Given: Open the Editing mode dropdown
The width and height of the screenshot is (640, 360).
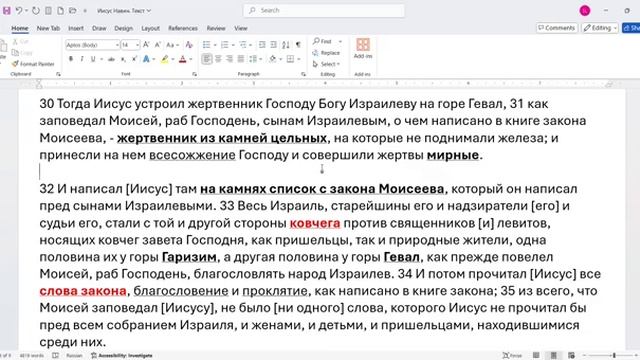Looking at the screenshot, I should click(600, 28).
